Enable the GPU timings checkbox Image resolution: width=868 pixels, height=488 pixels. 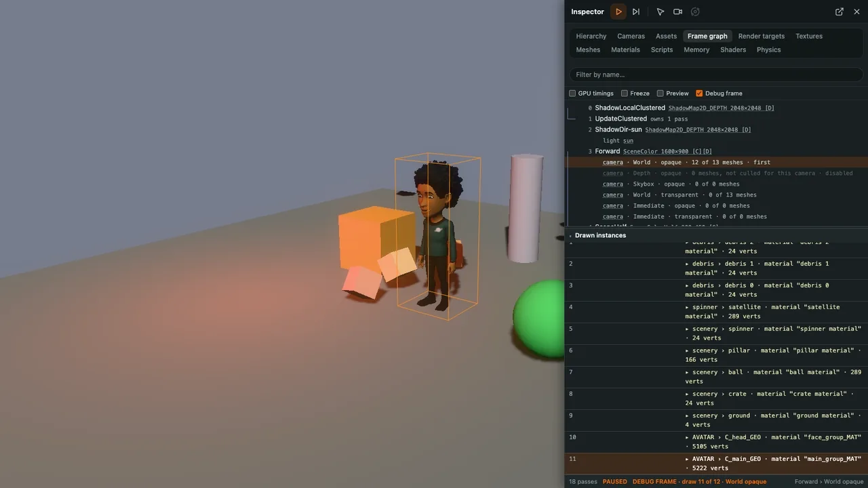click(x=572, y=94)
